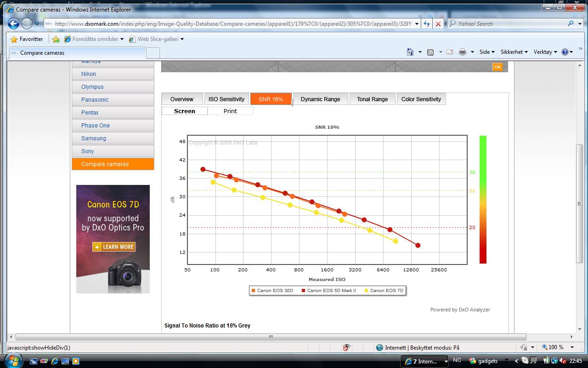Expand the Web Slice-galleri dropdown

point(182,39)
